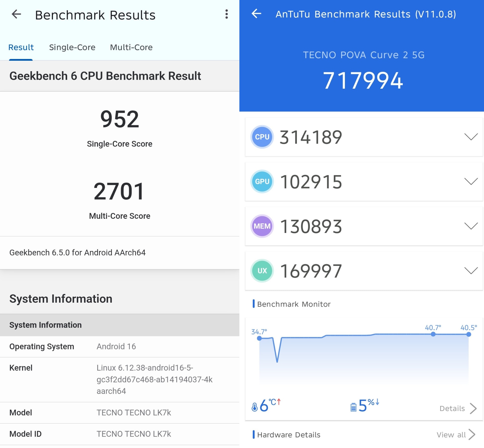This screenshot has width=484, height=448.
Task: Click the overall score 717994
Action: 363,80
